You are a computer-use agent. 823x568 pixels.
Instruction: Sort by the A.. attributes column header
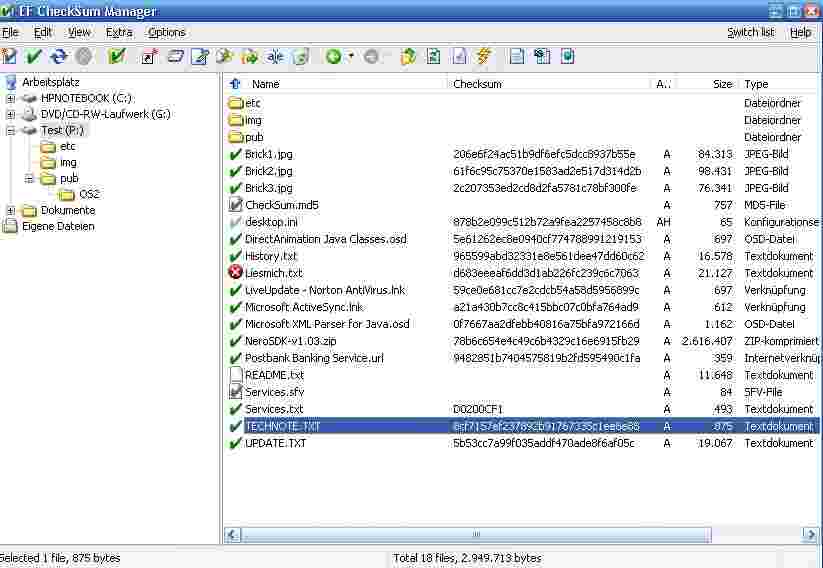(x=663, y=84)
